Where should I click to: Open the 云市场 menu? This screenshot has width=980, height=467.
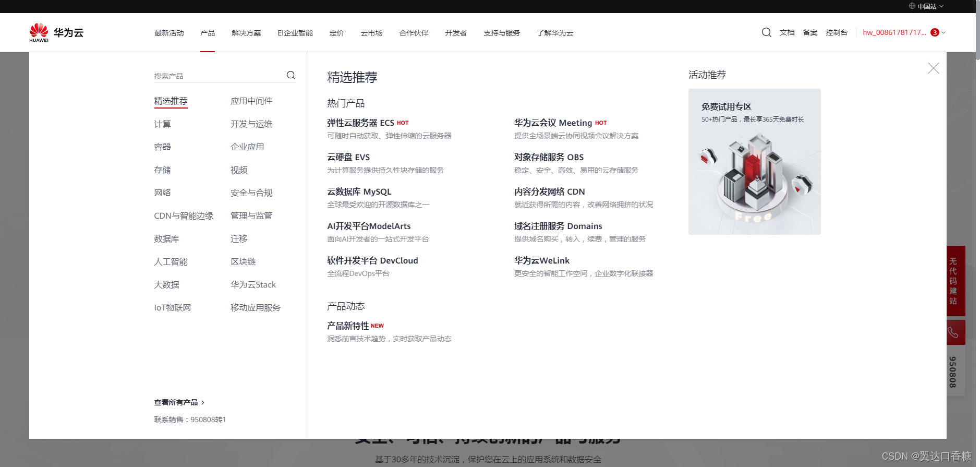click(371, 33)
